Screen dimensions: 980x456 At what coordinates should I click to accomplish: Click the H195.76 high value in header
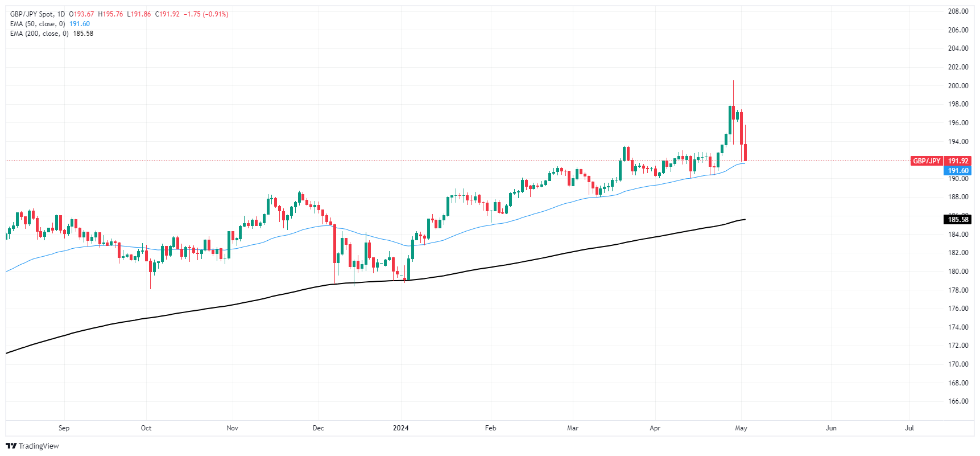(110, 14)
